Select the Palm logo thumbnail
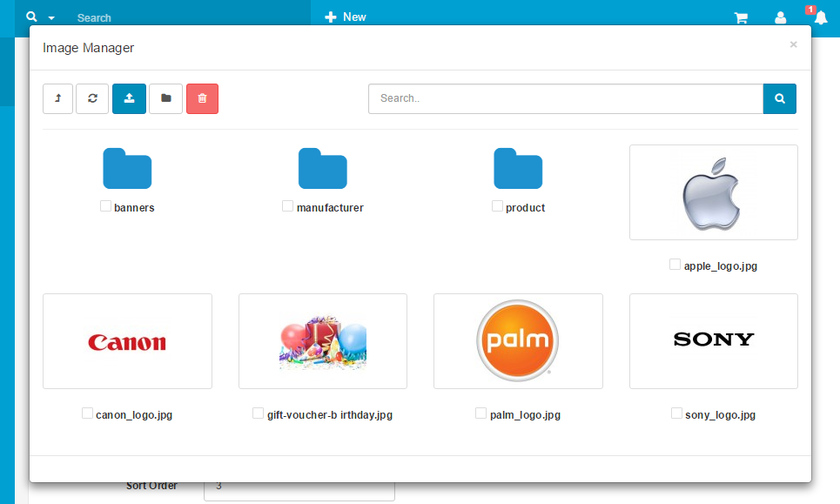Screen dimensions: 840x504 coord(518,341)
